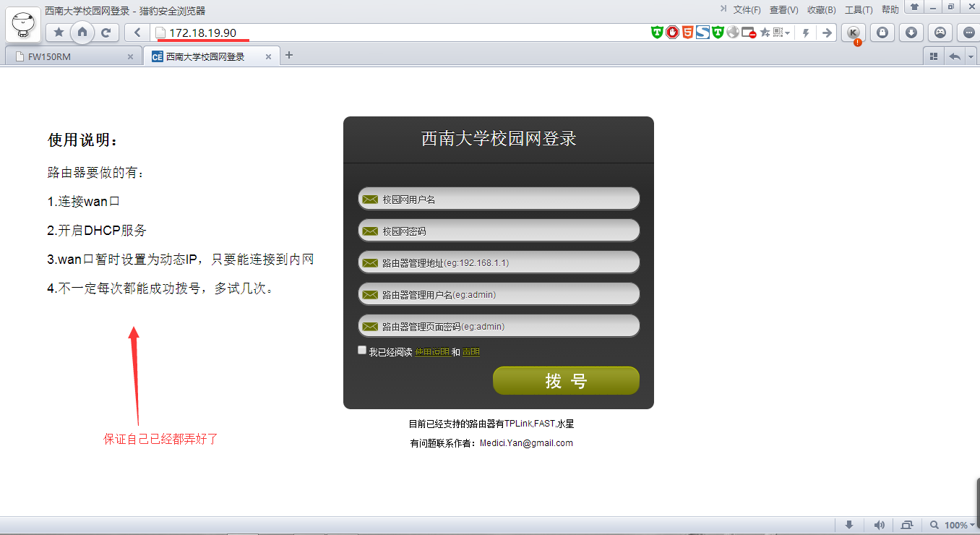Click the 校园网用户名 input field

tap(499, 199)
